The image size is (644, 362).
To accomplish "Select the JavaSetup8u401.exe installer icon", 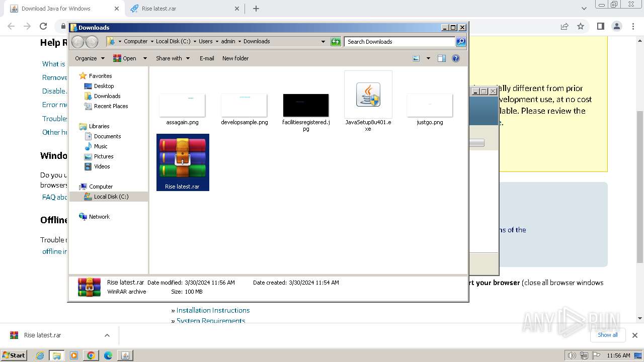I will tap(368, 95).
